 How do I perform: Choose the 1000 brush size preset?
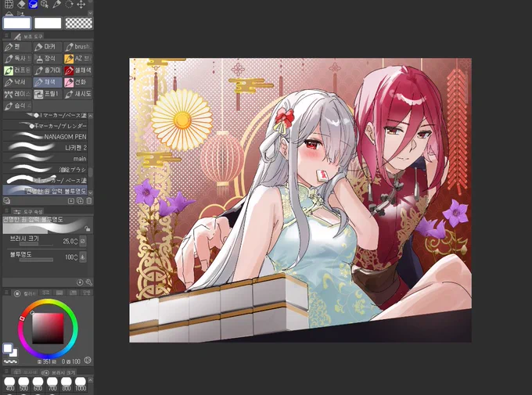(x=81, y=383)
